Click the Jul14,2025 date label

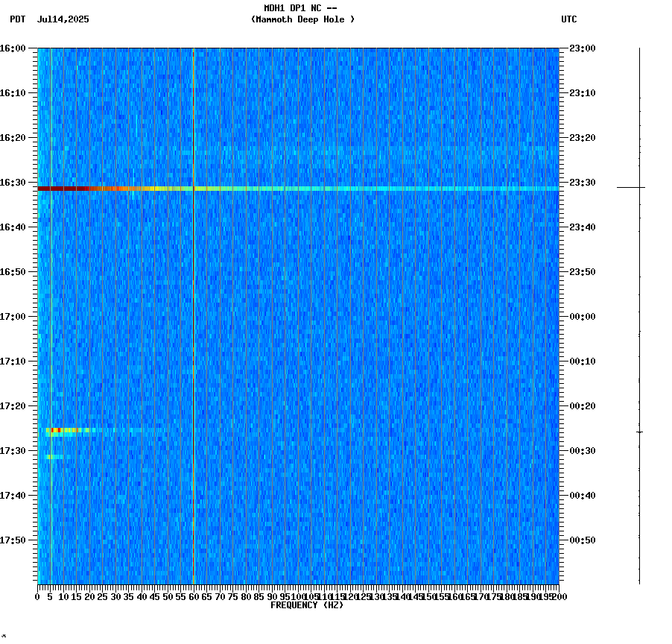point(62,20)
